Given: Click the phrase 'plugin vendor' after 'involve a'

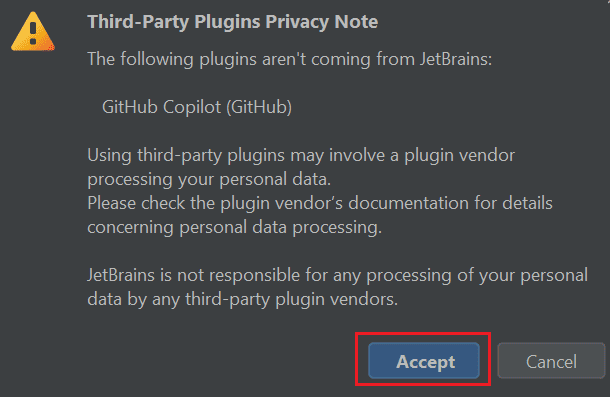Looking at the screenshot, I should [x=459, y=155].
